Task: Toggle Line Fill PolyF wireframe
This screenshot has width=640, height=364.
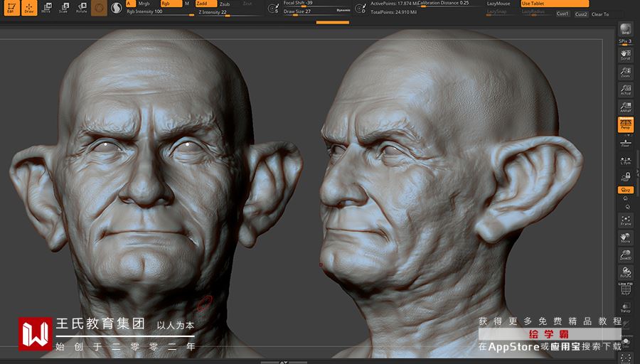Action: pos(625,289)
